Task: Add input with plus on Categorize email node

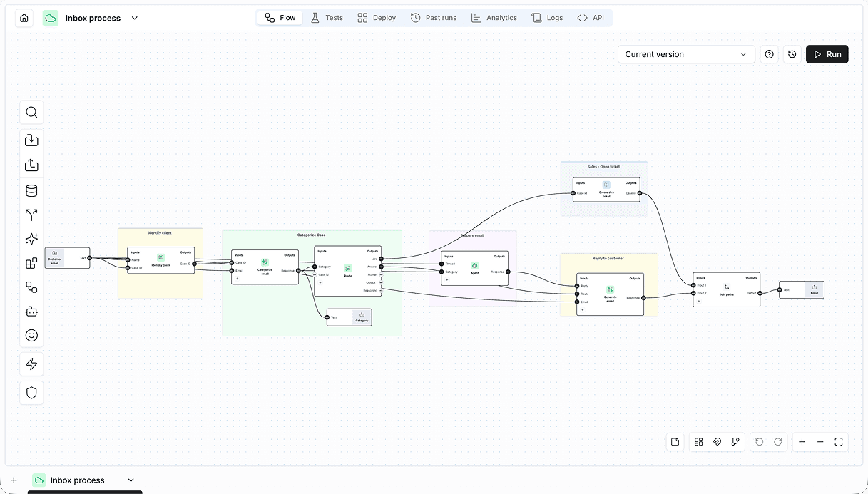Action: pyautogui.click(x=238, y=279)
